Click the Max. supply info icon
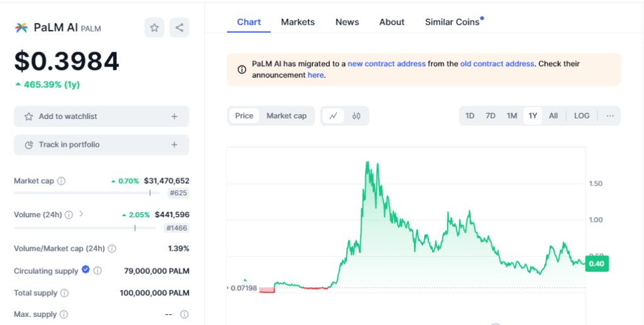Viewport: 644px width, 325px height. [64, 314]
